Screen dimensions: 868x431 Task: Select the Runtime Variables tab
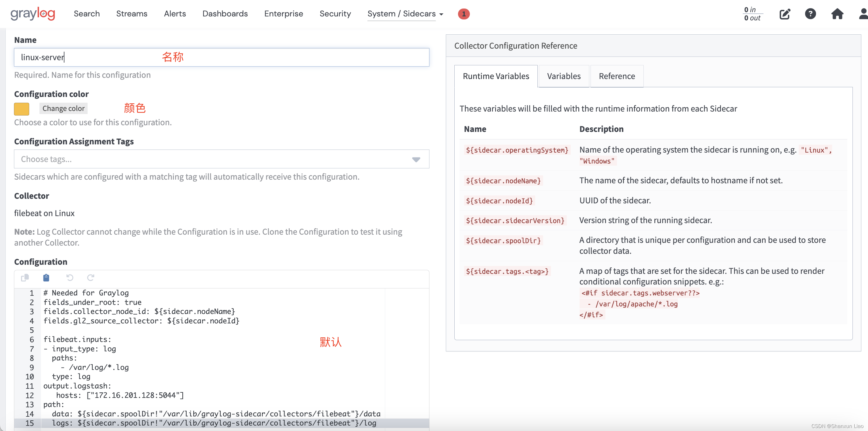point(496,76)
